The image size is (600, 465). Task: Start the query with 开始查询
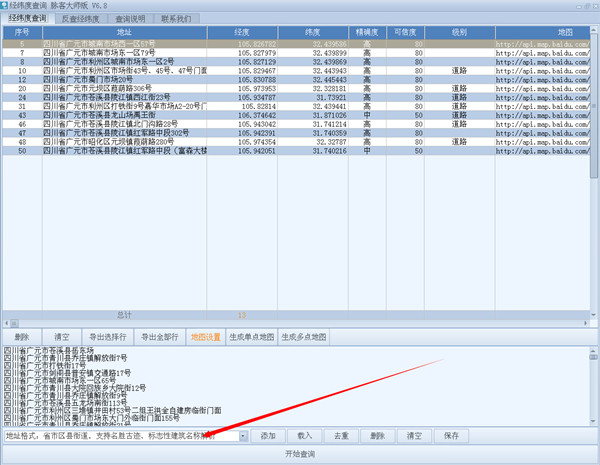coord(300,454)
